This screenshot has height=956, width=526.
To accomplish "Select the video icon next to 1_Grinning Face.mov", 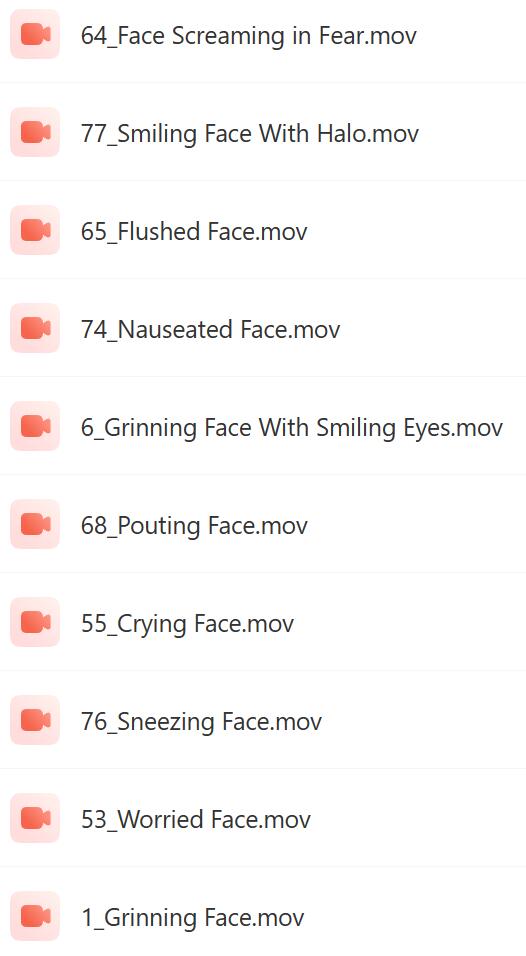I will point(35,916).
